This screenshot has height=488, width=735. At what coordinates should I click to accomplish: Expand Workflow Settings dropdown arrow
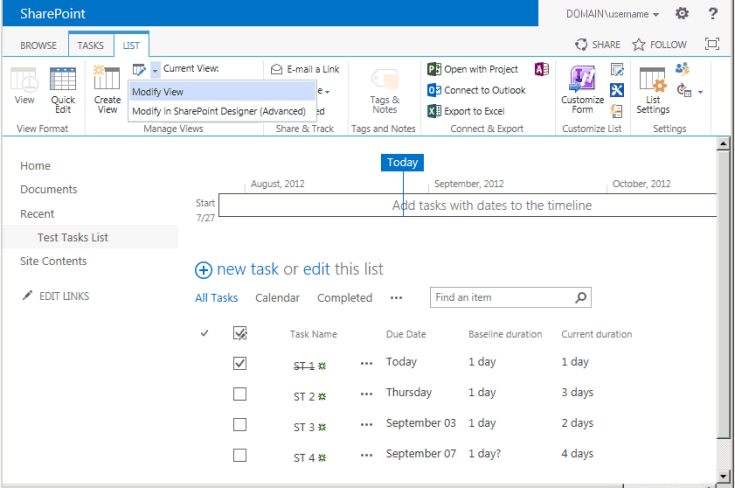click(700, 92)
